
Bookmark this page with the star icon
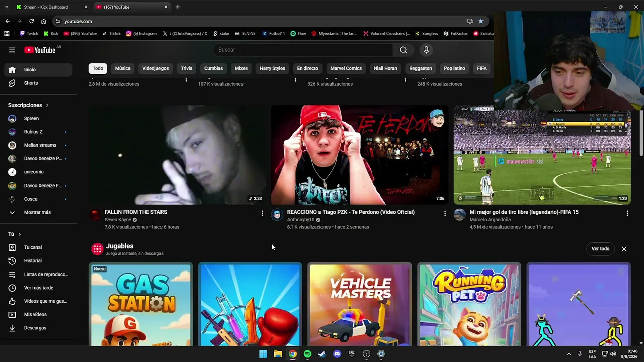tap(481, 21)
